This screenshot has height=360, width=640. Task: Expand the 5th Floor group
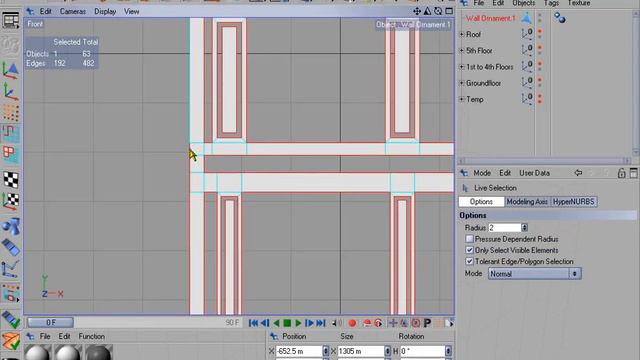pos(462,51)
